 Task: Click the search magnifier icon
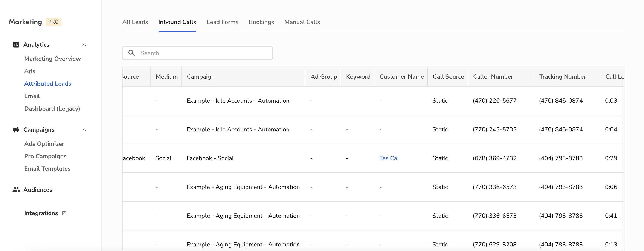tap(131, 53)
